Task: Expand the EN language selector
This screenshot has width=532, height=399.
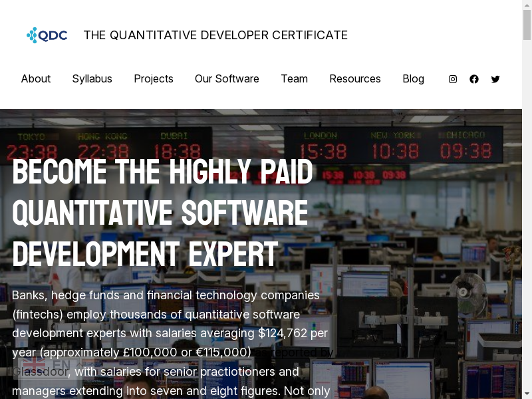Action: click(x=61, y=365)
